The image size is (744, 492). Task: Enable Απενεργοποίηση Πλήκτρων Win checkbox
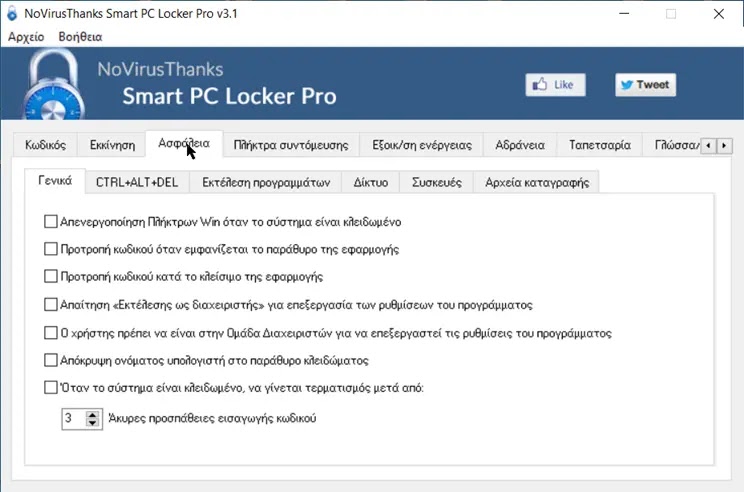pyautogui.click(x=51, y=222)
